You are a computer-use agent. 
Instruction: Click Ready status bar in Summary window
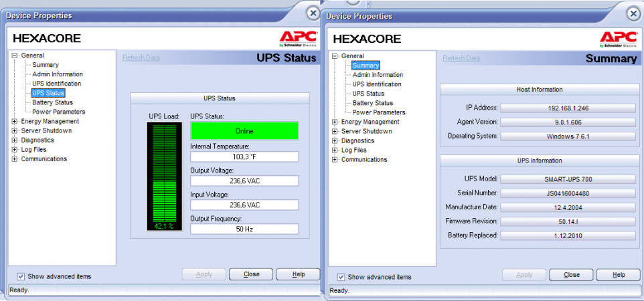pyautogui.click(x=484, y=290)
